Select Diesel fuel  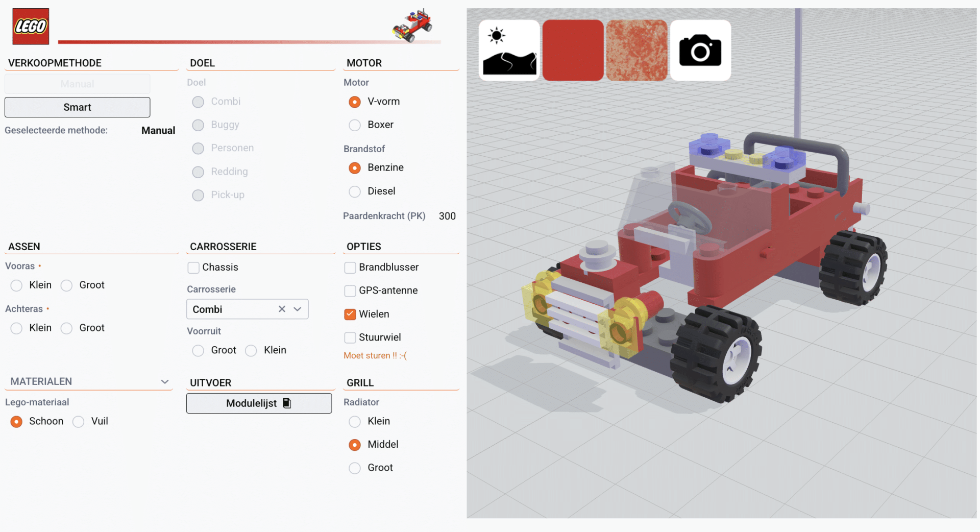[355, 191]
